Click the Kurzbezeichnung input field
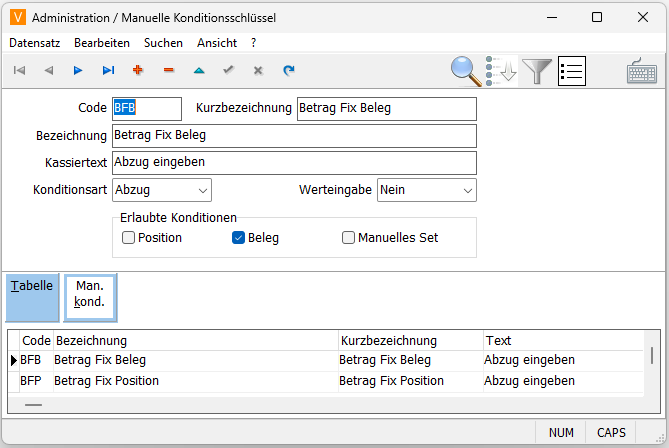 pyautogui.click(x=387, y=108)
